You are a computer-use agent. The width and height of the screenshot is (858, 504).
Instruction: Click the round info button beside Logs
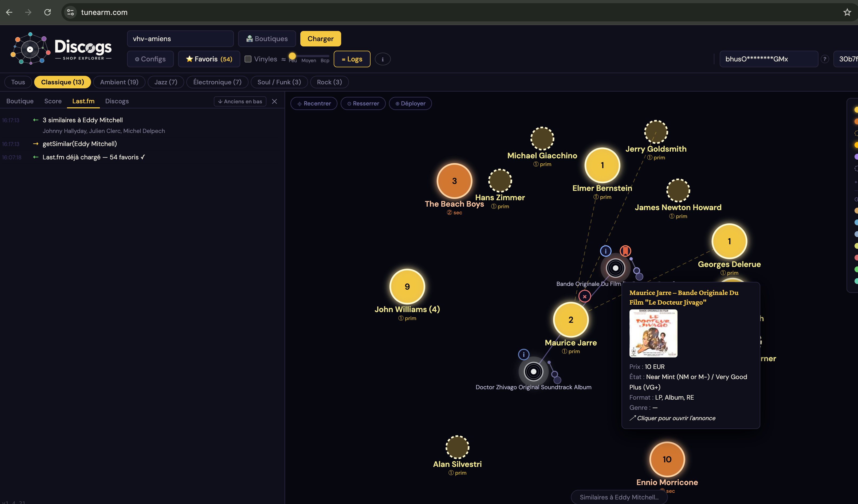382,59
